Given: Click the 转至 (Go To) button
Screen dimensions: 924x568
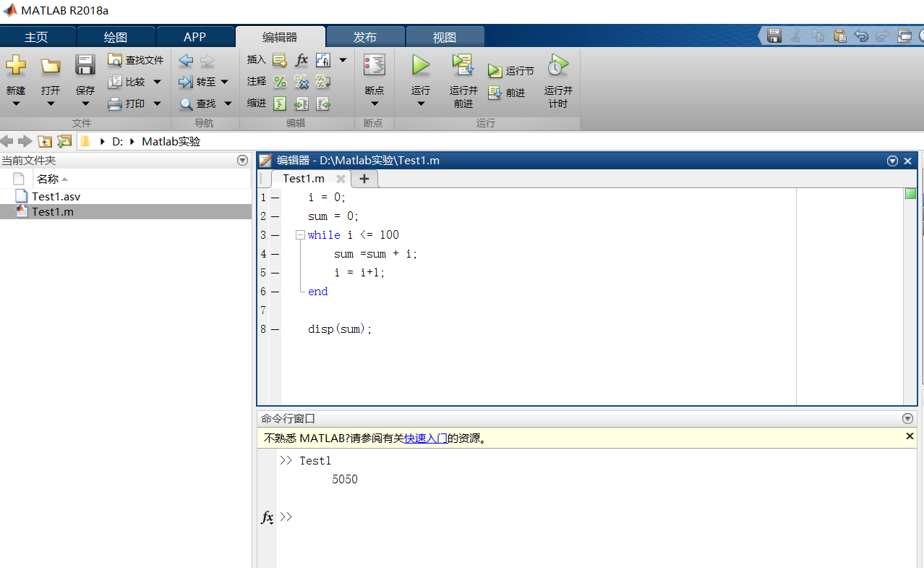Looking at the screenshot, I should point(198,82).
